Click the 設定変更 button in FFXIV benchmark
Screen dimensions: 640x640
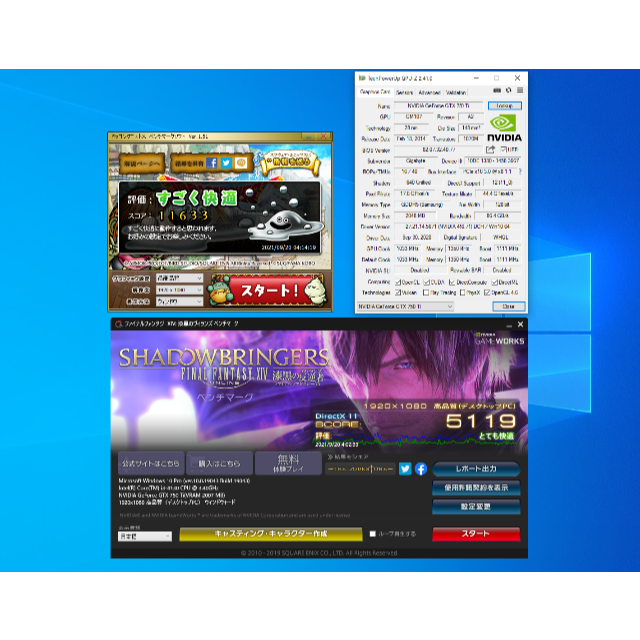(476, 507)
